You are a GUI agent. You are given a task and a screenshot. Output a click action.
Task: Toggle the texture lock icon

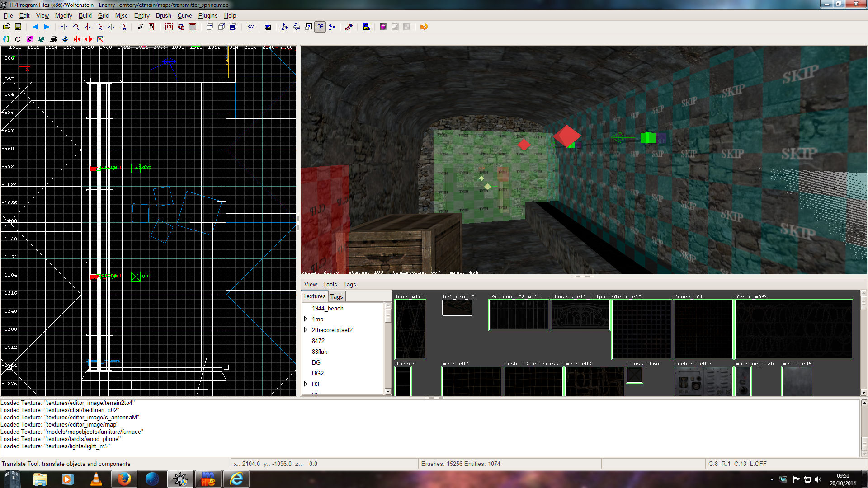pyautogui.click(x=366, y=27)
